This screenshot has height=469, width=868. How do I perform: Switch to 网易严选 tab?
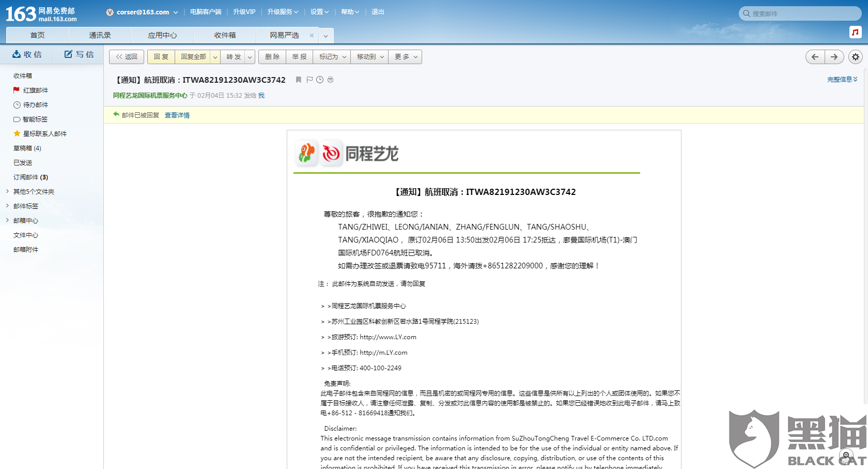tap(284, 35)
